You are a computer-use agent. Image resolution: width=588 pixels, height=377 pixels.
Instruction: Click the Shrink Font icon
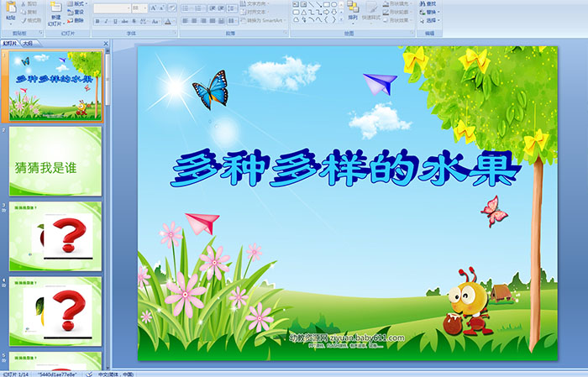point(161,8)
